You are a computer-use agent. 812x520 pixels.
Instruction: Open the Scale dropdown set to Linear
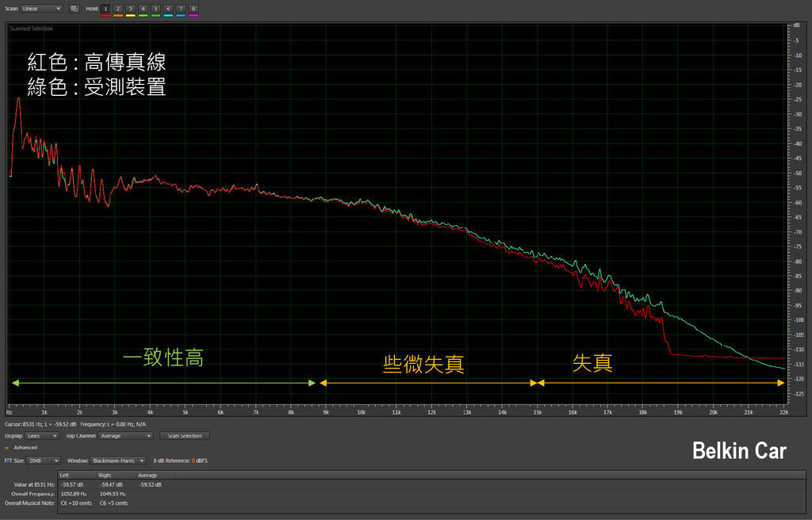41,9
